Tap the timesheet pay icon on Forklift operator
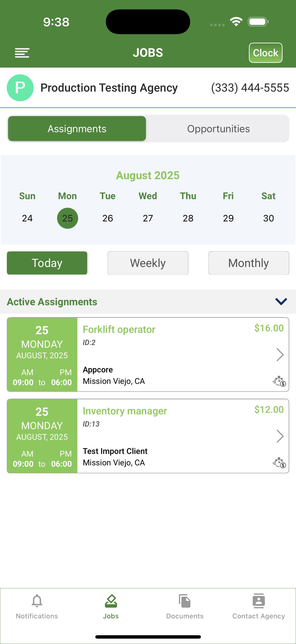Viewport: 296px width, 644px height. coord(279,381)
